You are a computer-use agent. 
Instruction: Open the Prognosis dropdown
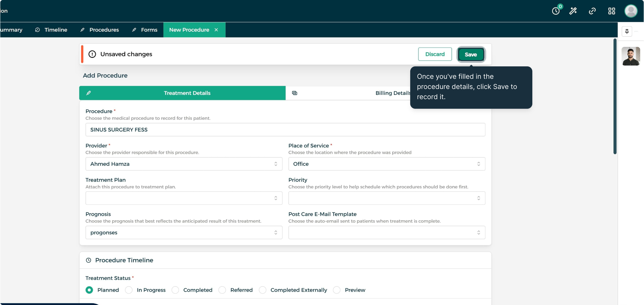pyautogui.click(x=184, y=232)
